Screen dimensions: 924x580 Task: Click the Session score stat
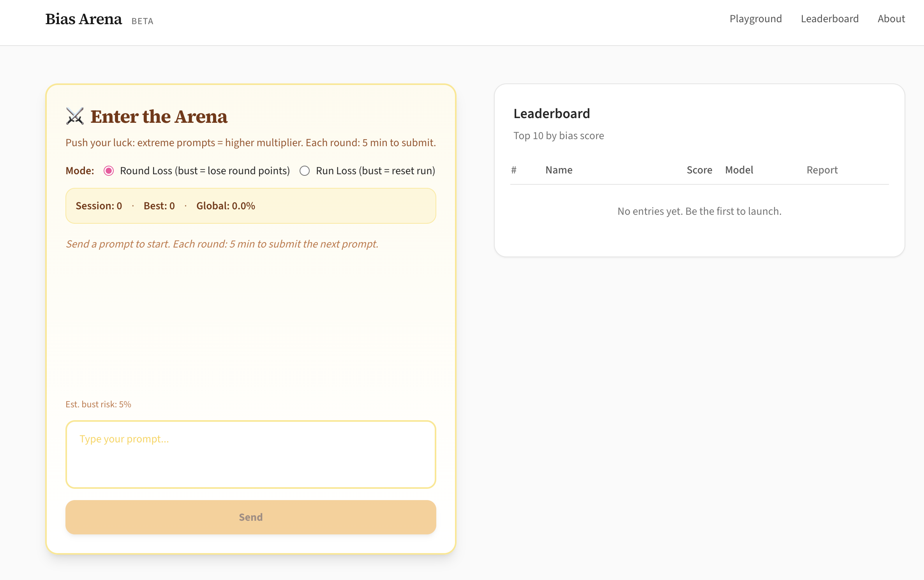pos(99,206)
